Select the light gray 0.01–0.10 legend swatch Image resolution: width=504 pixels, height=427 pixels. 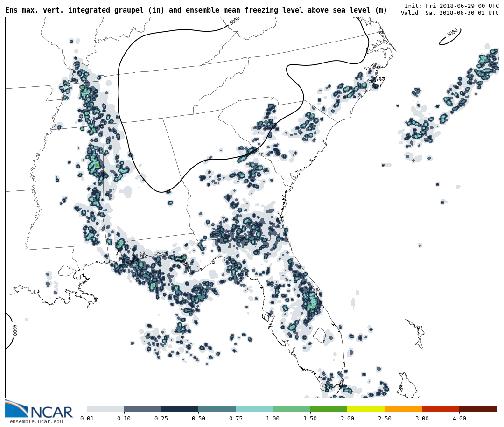pos(105,409)
